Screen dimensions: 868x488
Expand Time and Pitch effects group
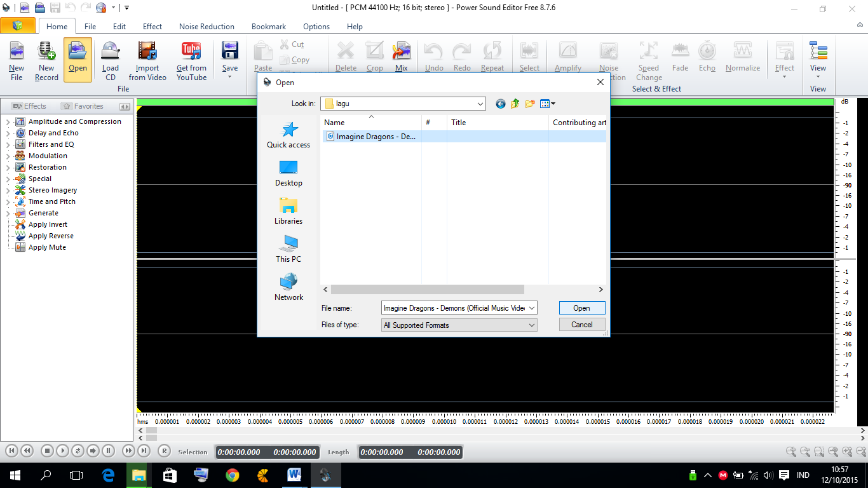coord(8,201)
